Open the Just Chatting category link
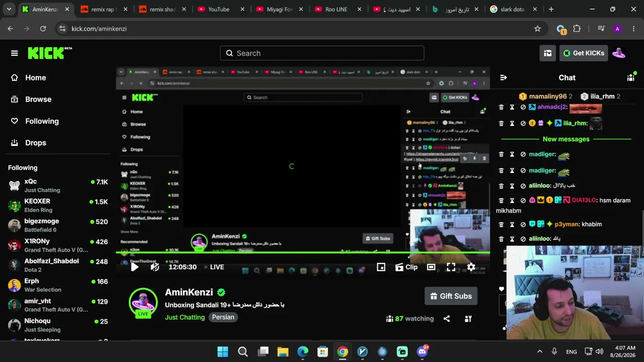The height and width of the screenshot is (362, 644). (x=185, y=317)
